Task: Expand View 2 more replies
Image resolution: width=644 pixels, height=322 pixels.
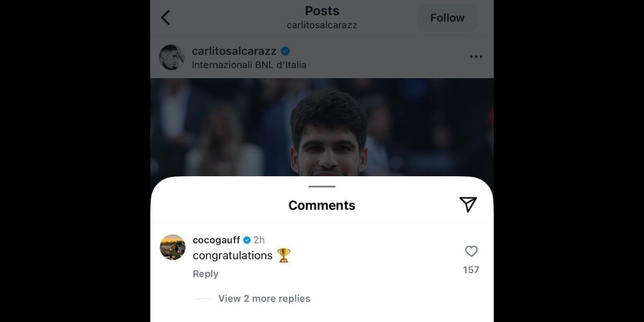Action: [264, 298]
